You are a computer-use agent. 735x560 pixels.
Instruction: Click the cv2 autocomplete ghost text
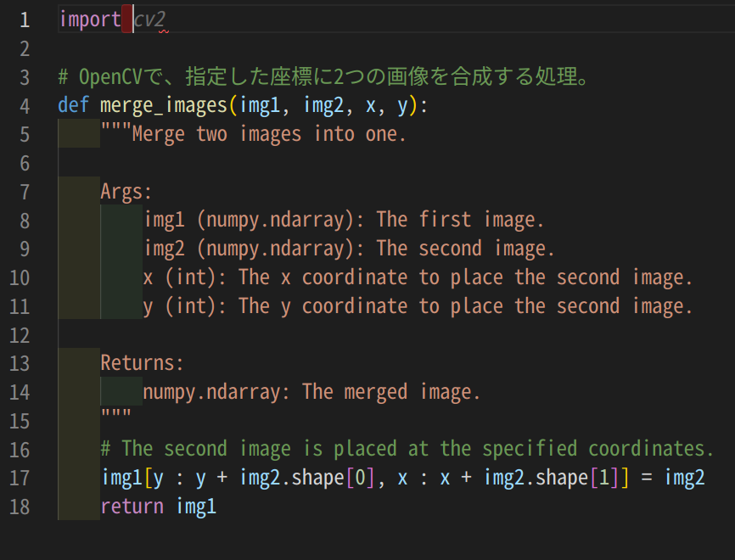tap(151, 19)
